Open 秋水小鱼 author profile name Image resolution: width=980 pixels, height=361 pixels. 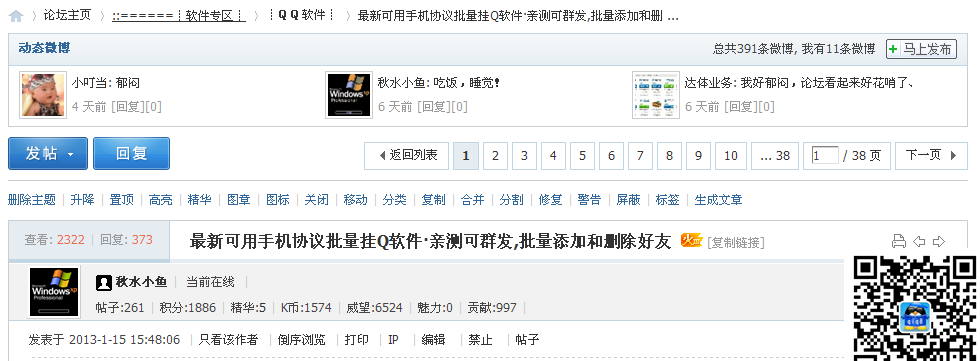[141, 282]
